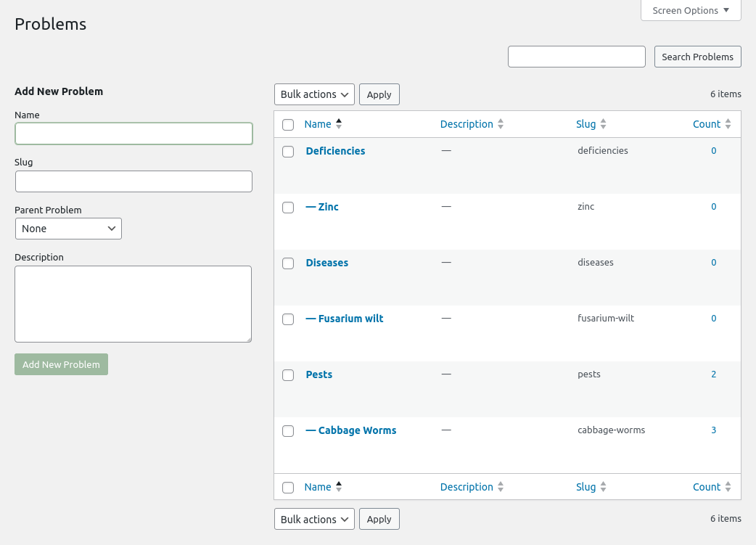Image resolution: width=756 pixels, height=545 pixels.
Task: Open the top Bulk actions dropdown
Action: pyautogui.click(x=314, y=94)
